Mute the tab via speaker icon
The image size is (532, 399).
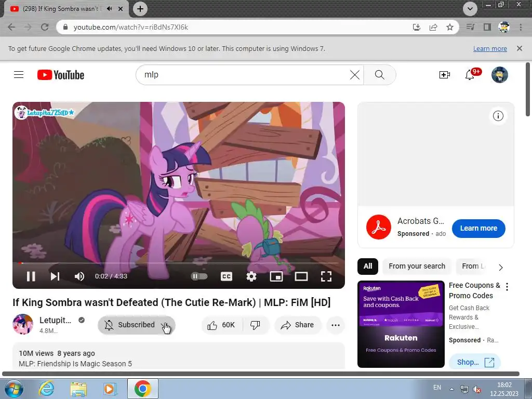coord(109,9)
